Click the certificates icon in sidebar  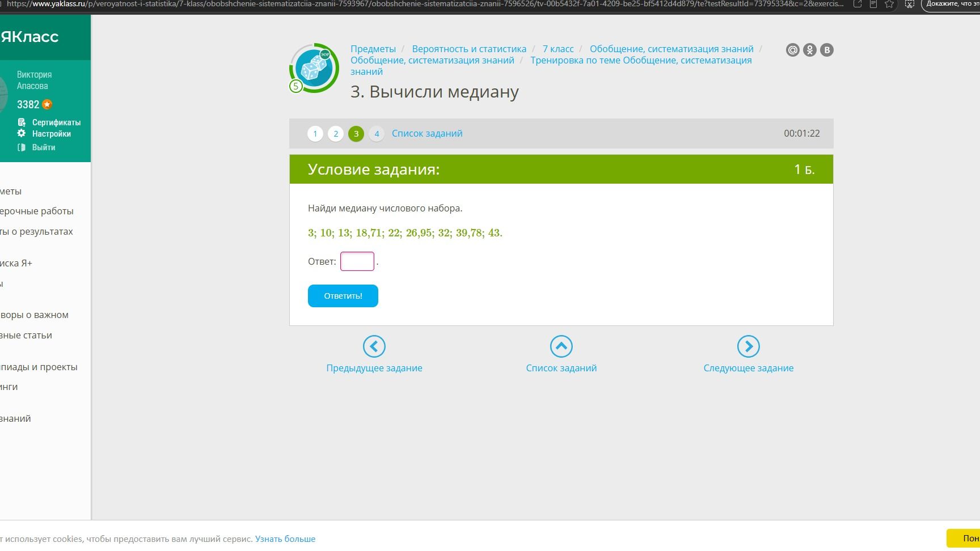[22, 122]
